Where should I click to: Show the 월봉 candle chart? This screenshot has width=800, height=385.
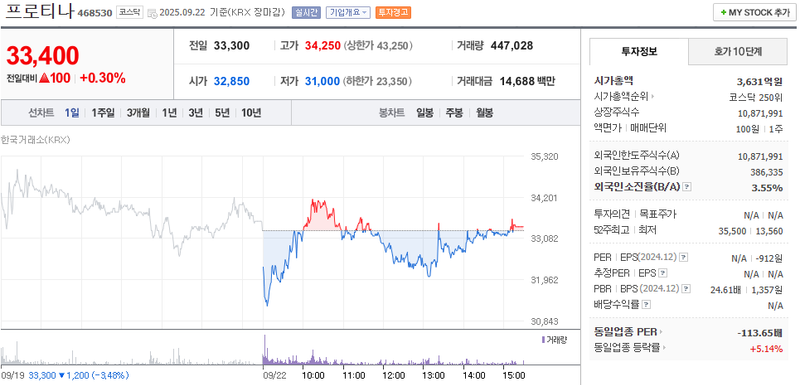coord(484,113)
